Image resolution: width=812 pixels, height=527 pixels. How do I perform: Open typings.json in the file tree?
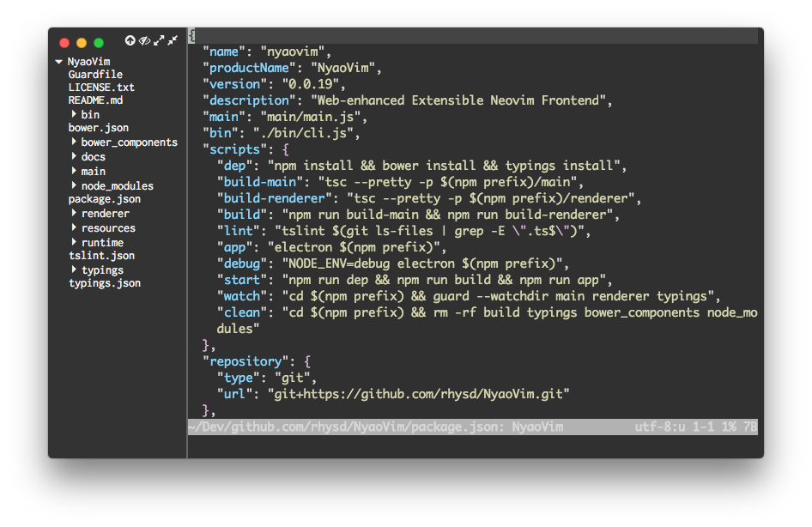tap(105, 284)
